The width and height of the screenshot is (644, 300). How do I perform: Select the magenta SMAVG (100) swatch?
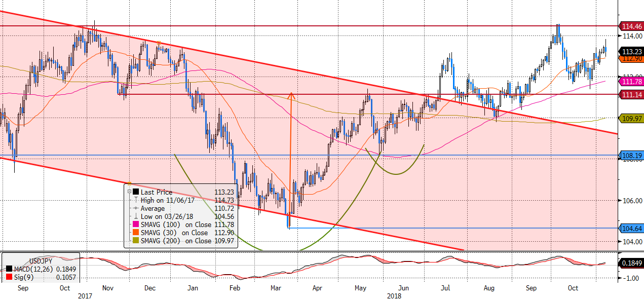click(136, 225)
